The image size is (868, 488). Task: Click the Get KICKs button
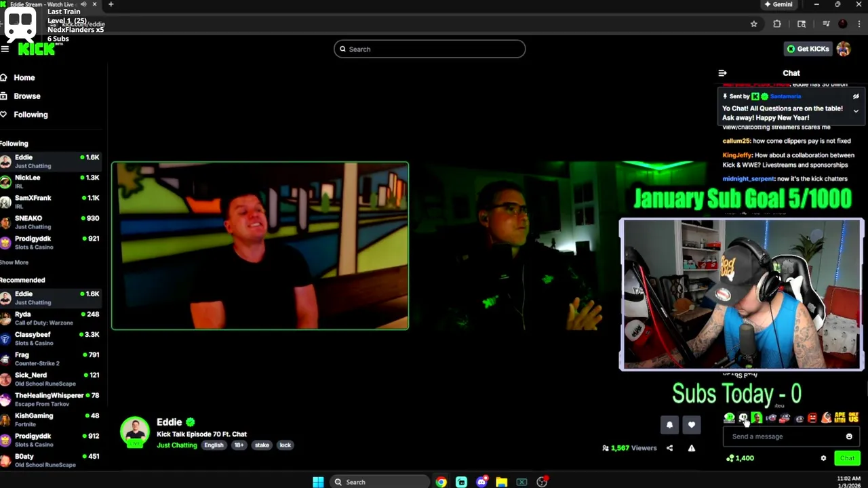808,49
